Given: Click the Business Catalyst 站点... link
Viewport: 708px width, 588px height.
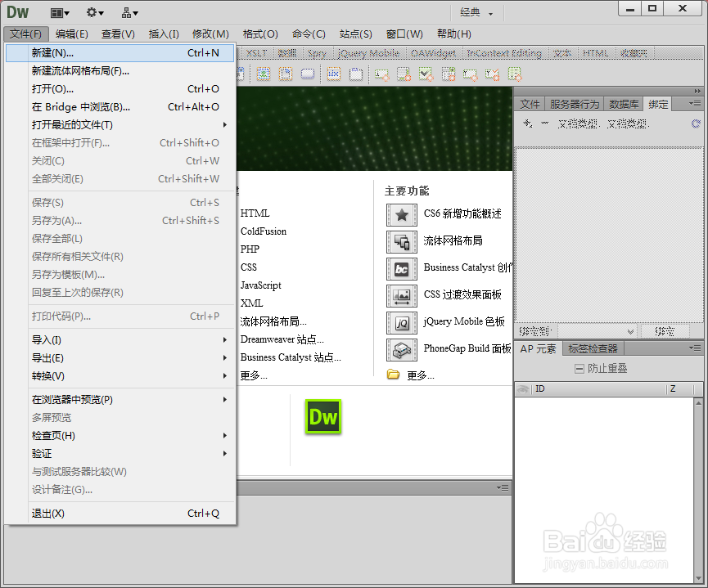Looking at the screenshot, I should [x=291, y=357].
